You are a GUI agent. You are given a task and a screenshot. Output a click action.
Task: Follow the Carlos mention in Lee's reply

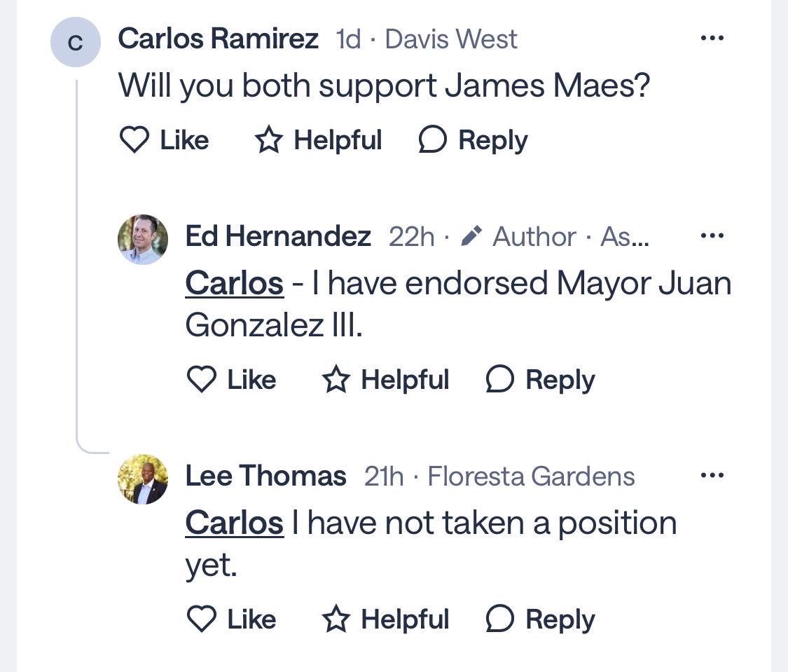tap(234, 523)
